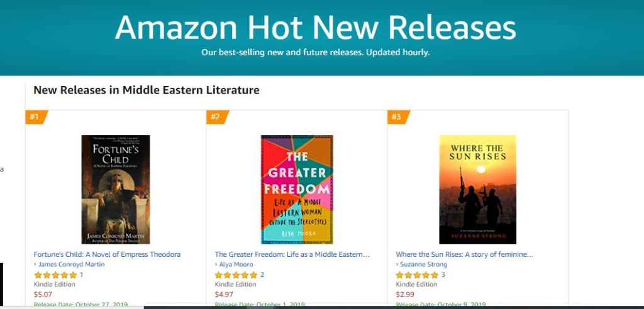Click the $2.99 price

405,294
